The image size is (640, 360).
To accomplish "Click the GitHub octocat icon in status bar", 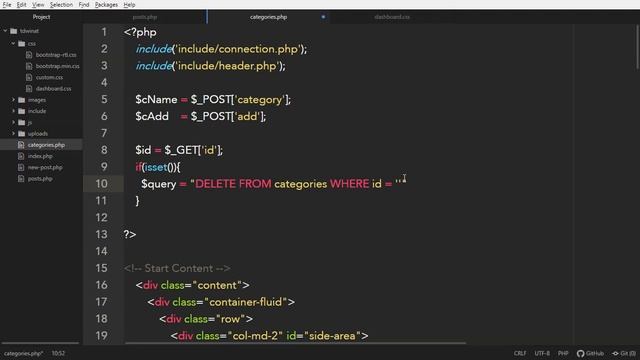I will point(580,353).
